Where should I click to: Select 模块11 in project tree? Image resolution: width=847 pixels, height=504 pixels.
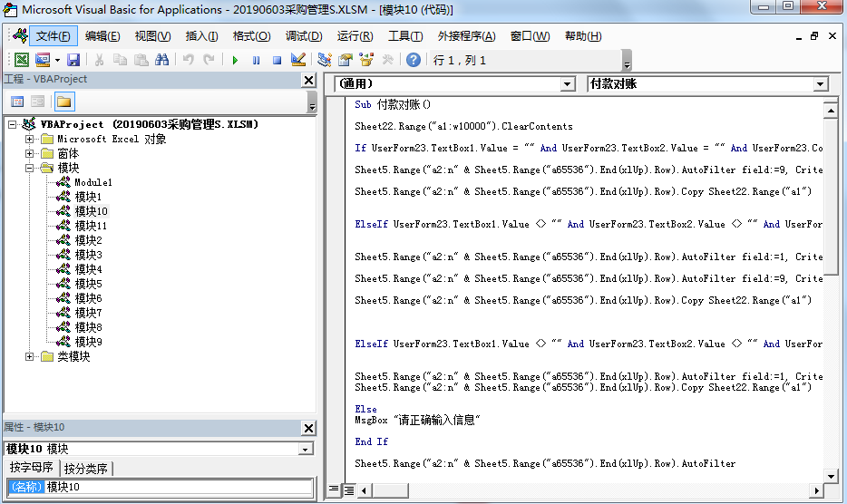(x=91, y=226)
